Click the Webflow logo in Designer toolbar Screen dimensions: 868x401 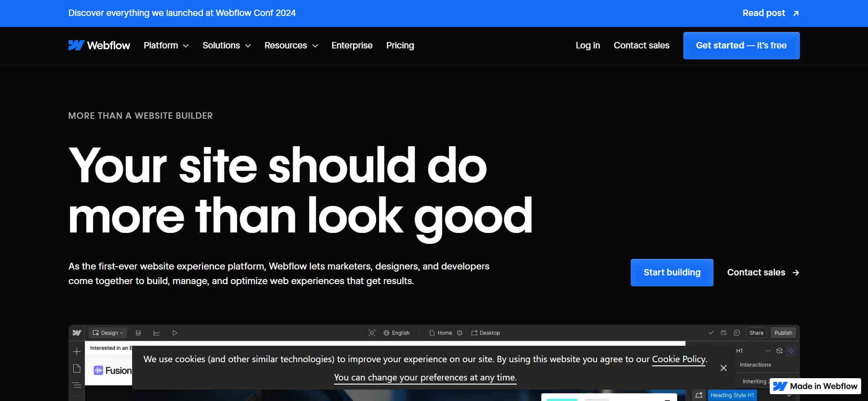pyautogui.click(x=77, y=333)
